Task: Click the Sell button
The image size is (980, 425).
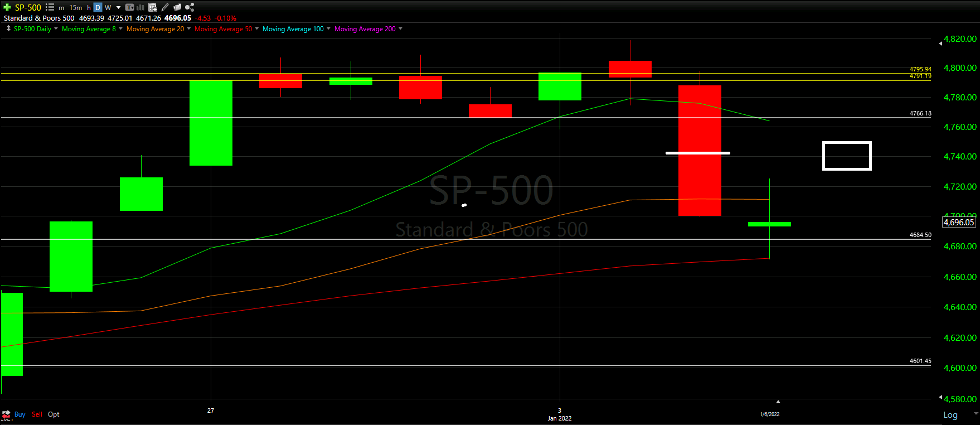Action: tap(37, 414)
